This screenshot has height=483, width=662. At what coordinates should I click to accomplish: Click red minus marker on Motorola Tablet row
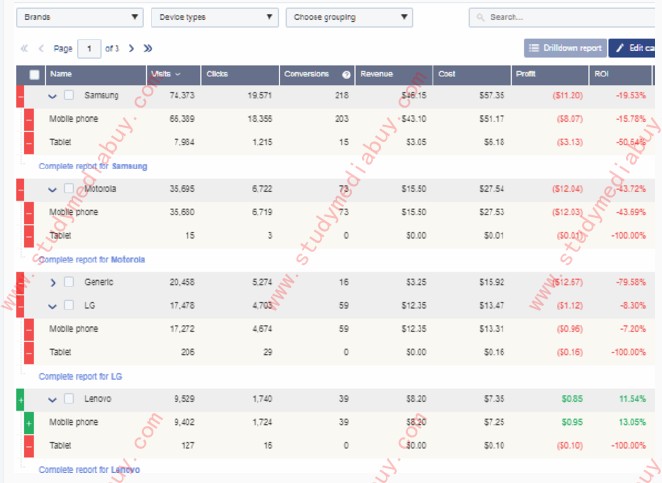pyautogui.click(x=29, y=236)
